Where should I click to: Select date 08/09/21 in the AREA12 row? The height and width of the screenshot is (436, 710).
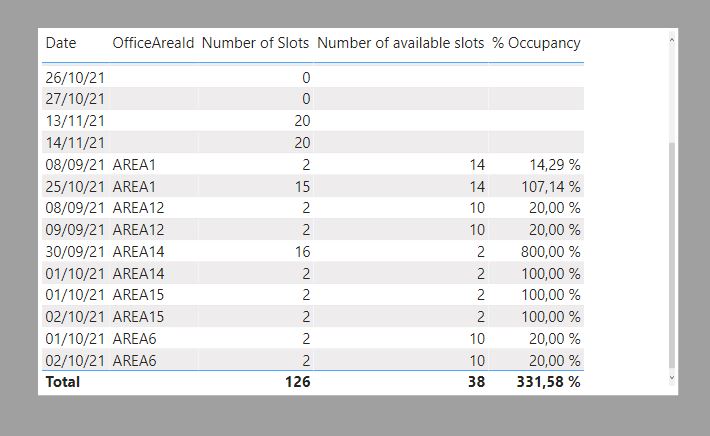75,208
